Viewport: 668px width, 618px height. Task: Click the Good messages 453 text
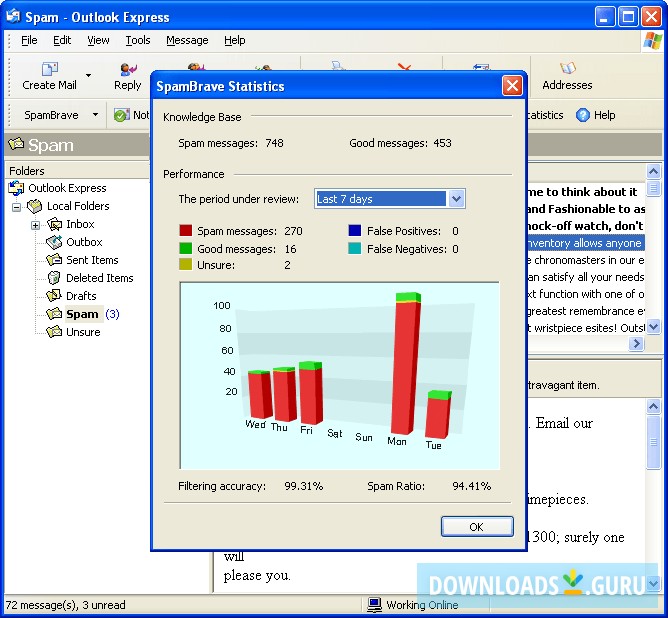pyautogui.click(x=400, y=143)
